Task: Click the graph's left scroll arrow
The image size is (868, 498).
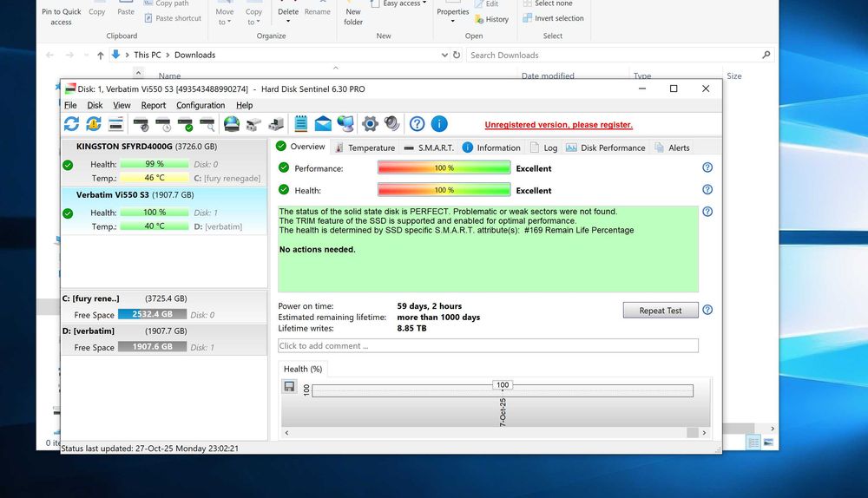Action: 286,433
